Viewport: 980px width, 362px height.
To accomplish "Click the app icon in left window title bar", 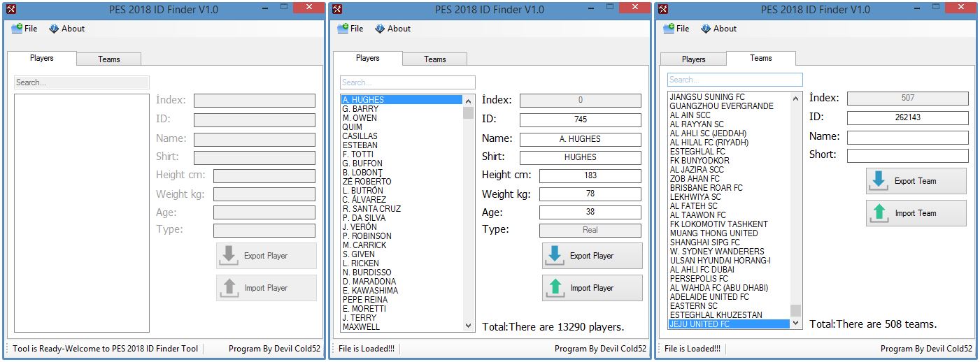I will pyautogui.click(x=10, y=9).
